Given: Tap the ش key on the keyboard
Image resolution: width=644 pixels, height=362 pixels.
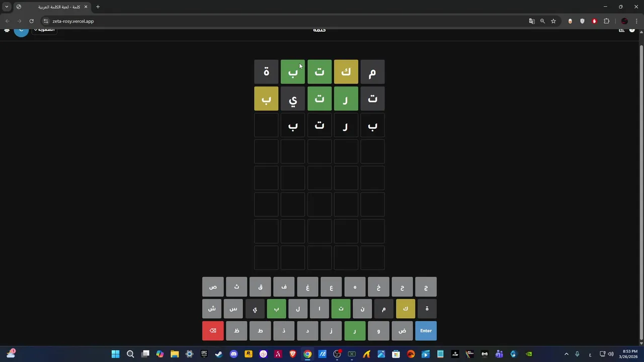Looking at the screenshot, I should click(x=212, y=309).
